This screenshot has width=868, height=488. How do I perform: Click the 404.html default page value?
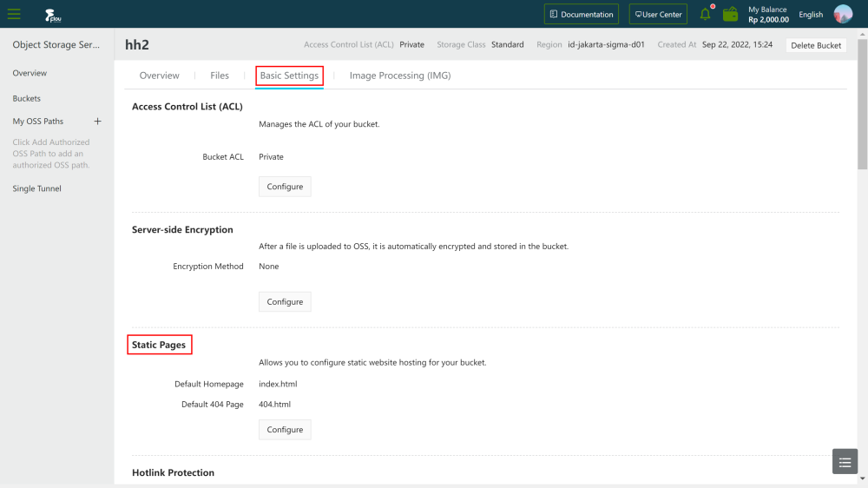274,405
